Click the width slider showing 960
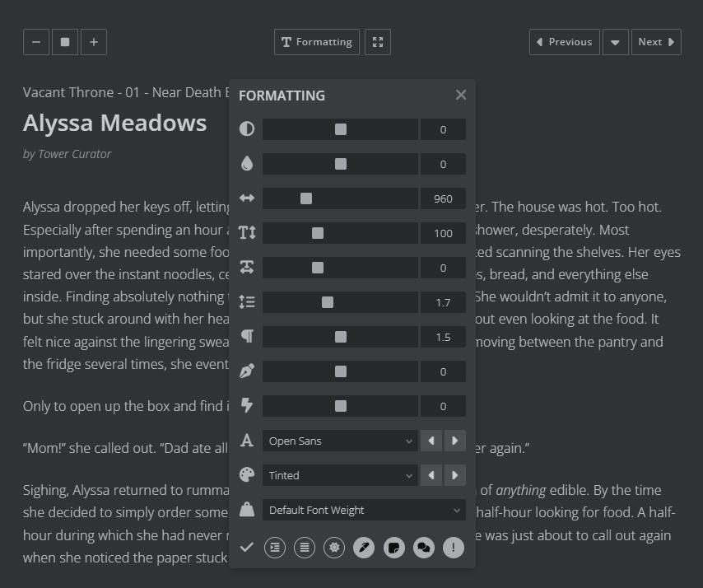Screen dimensions: 703x588 340,198
